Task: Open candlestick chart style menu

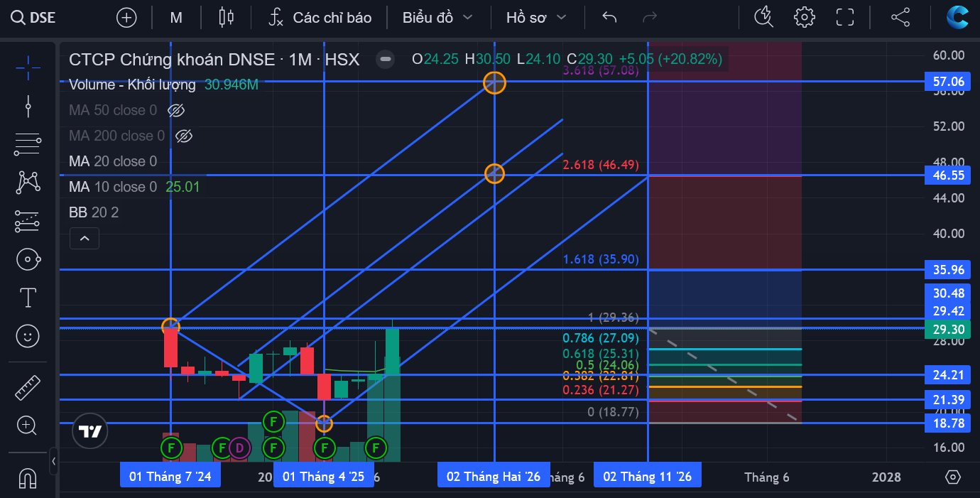Action: (226, 18)
